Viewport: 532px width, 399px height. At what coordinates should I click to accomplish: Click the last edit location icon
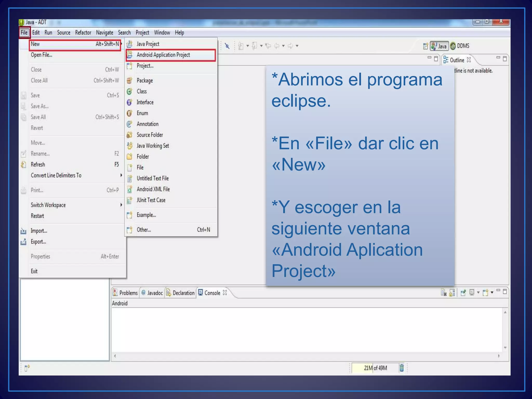point(269,46)
